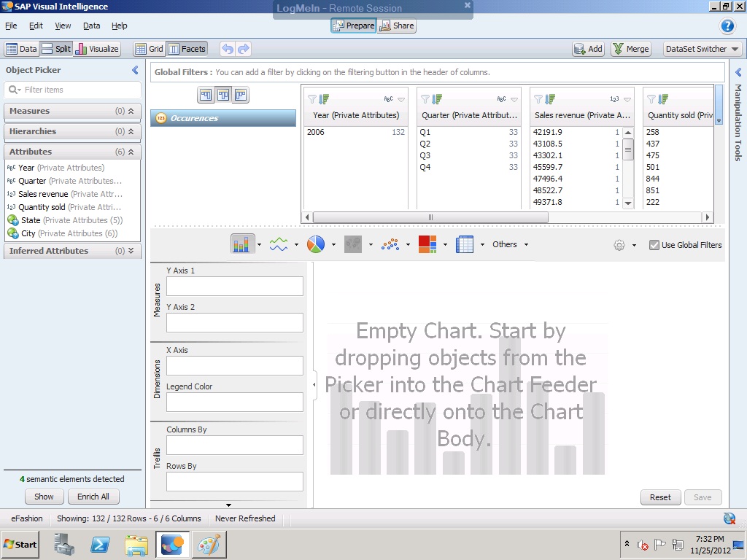Switch to Visualize view mode
Viewport: 747px width, 560px height.
coord(97,49)
